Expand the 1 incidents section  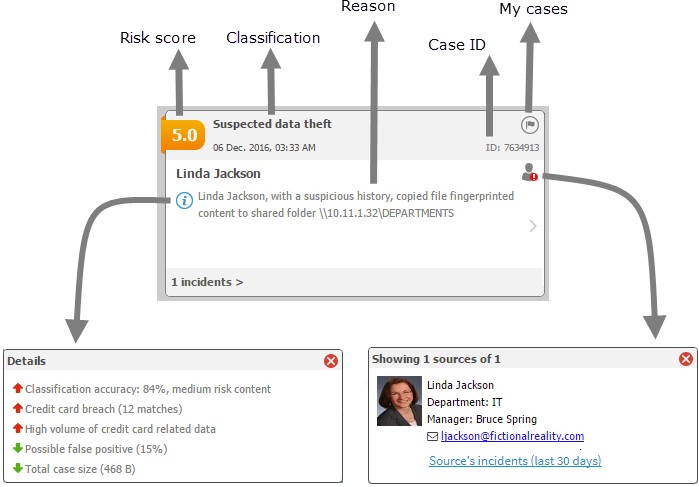[207, 282]
